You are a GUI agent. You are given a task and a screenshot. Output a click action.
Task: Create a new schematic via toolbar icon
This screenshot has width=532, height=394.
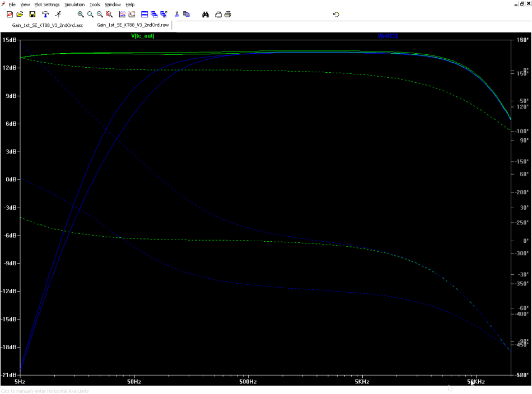pyautogui.click(x=10, y=14)
